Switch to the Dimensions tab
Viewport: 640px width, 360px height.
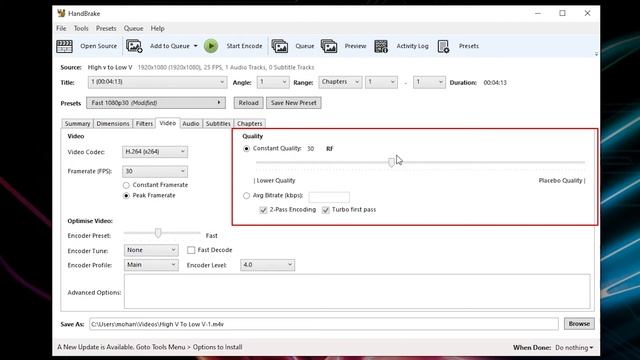pyautogui.click(x=113, y=123)
